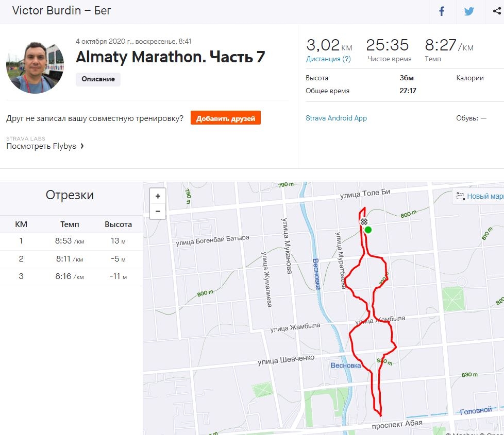Open Посмотреть Flybys link
The height and width of the screenshot is (435, 504).
(x=41, y=146)
